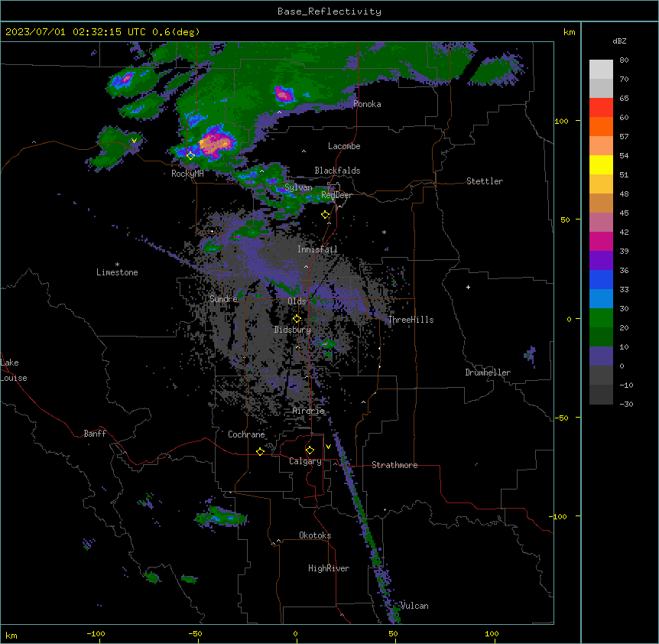Screen dimensions: 659x644
Task: Click the Stettler label
Action: pos(485,181)
